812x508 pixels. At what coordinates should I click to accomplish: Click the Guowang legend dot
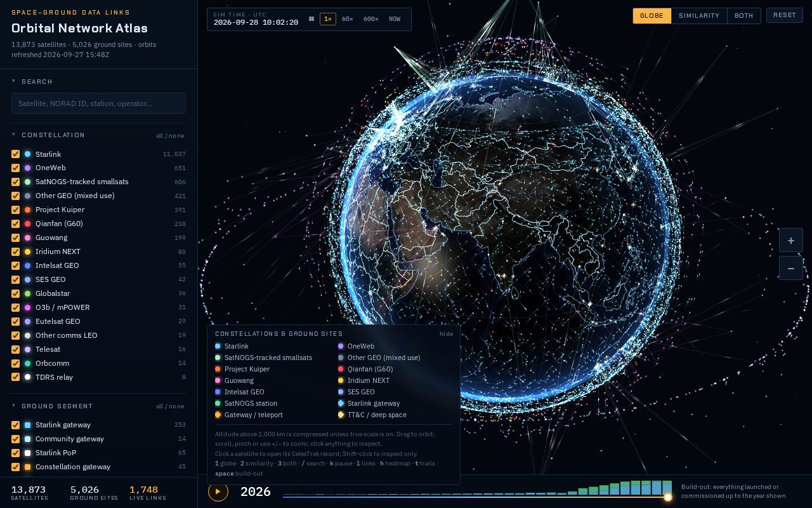pos(218,380)
